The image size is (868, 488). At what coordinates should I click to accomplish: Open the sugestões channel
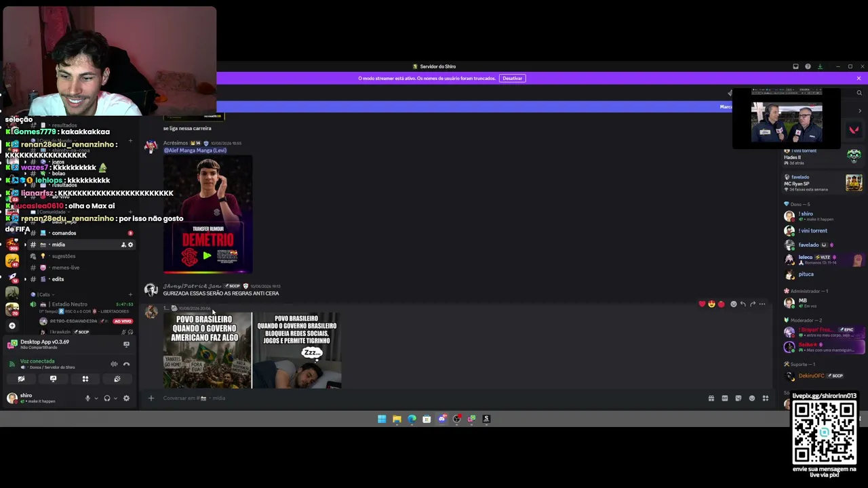[x=80, y=256]
